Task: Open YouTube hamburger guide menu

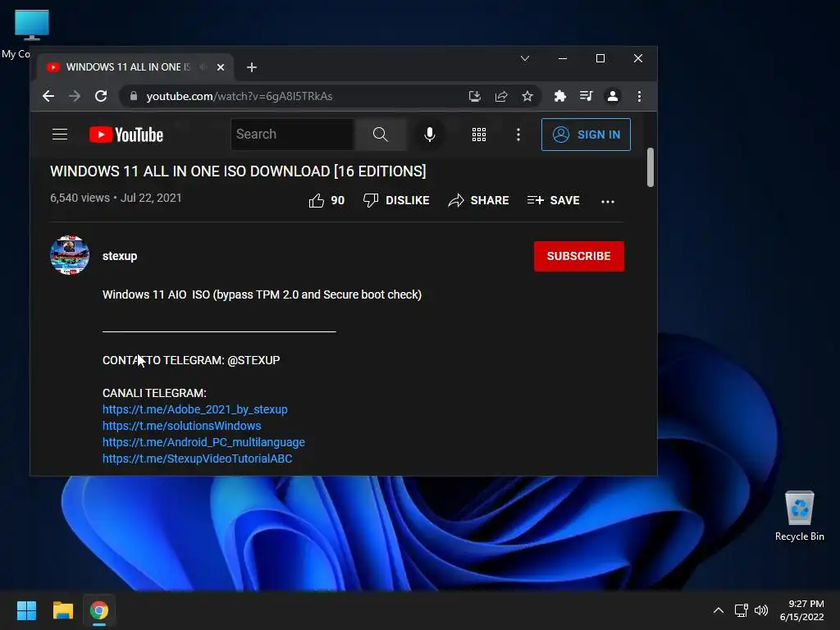Action: 59,135
